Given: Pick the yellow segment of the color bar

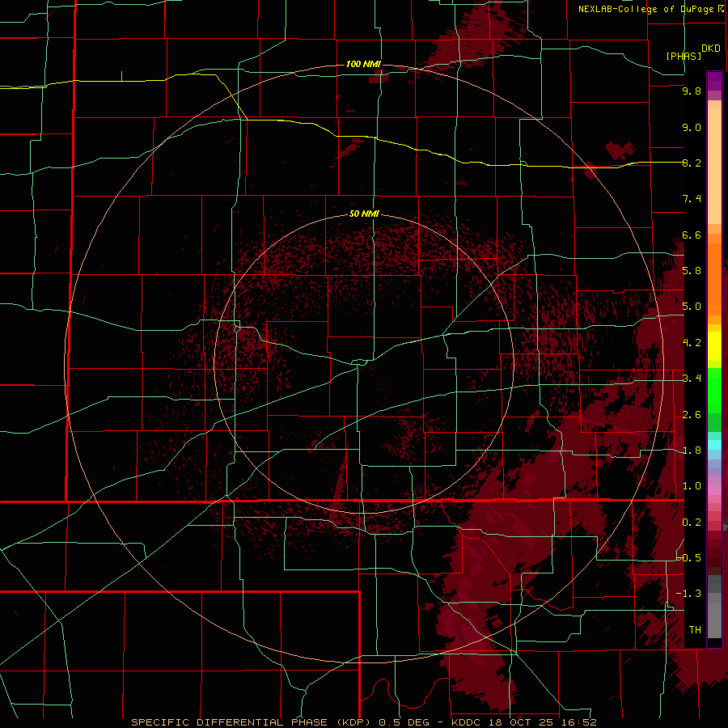Looking at the screenshot, I should (714, 346).
